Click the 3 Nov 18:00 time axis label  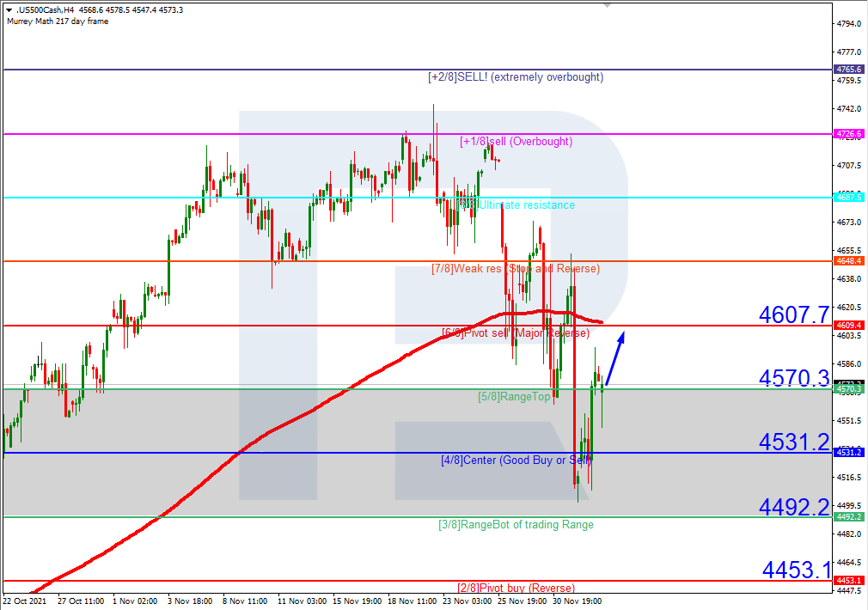click(190, 601)
